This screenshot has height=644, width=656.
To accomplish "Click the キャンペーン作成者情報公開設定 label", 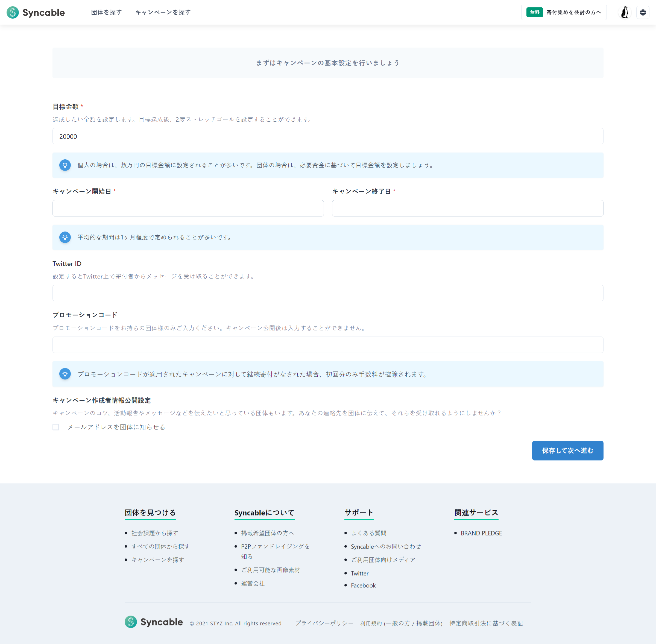I will (x=102, y=400).
